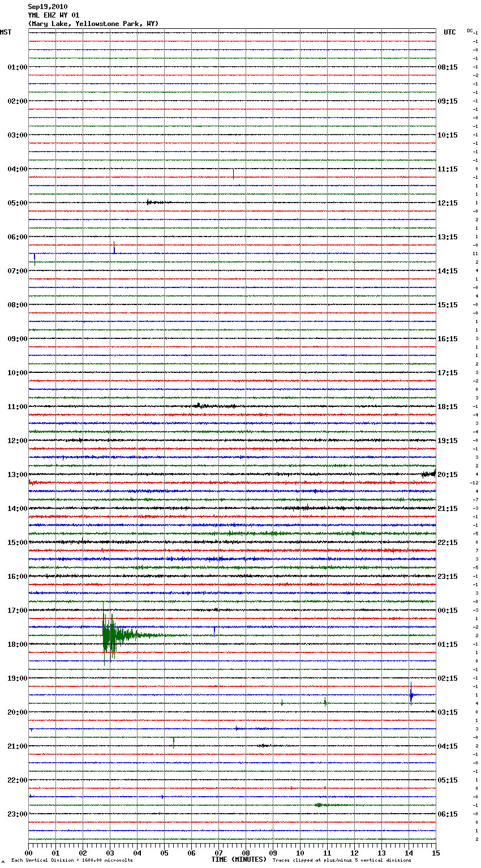This screenshot has height=868, width=481.
Task: Click the blue spike at minute 14 below 19:00
Action: pos(411,693)
